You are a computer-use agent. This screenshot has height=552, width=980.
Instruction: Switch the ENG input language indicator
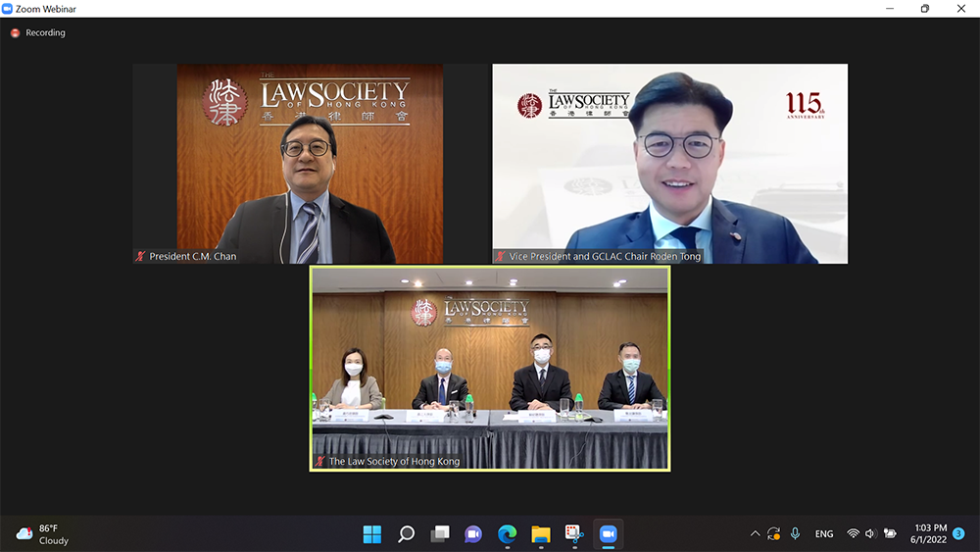click(x=824, y=534)
